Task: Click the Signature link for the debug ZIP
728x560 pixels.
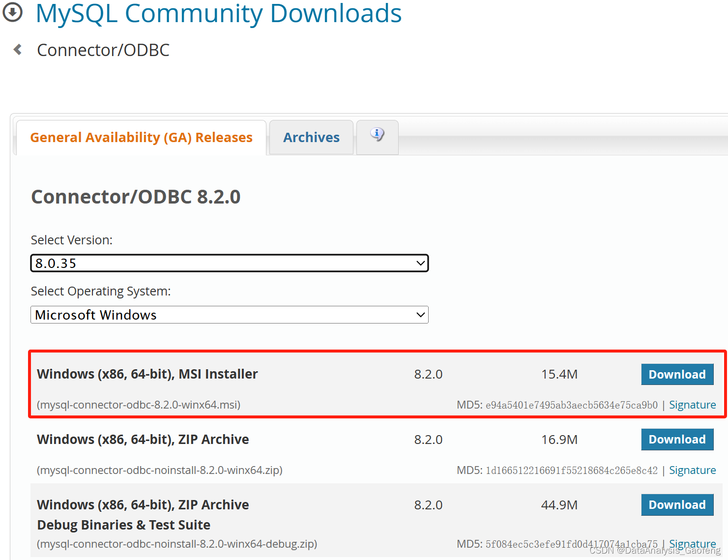Action: pyautogui.click(x=692, y=544)
